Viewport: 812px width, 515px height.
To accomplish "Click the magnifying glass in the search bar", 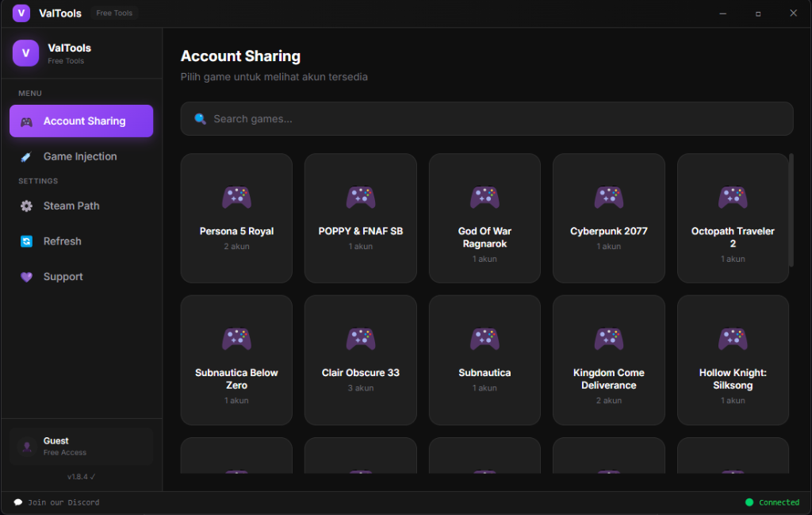I will point(200,118).
